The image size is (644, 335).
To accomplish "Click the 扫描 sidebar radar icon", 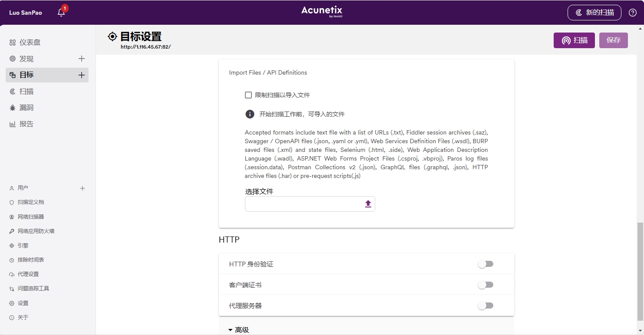I will pos(13,92).
